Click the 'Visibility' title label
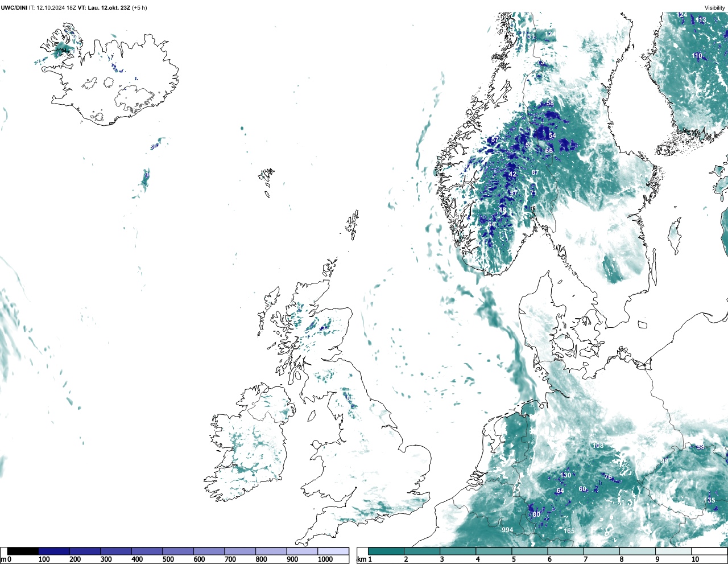Viewport: 728px width, 564px height. [x=715, y=8]
